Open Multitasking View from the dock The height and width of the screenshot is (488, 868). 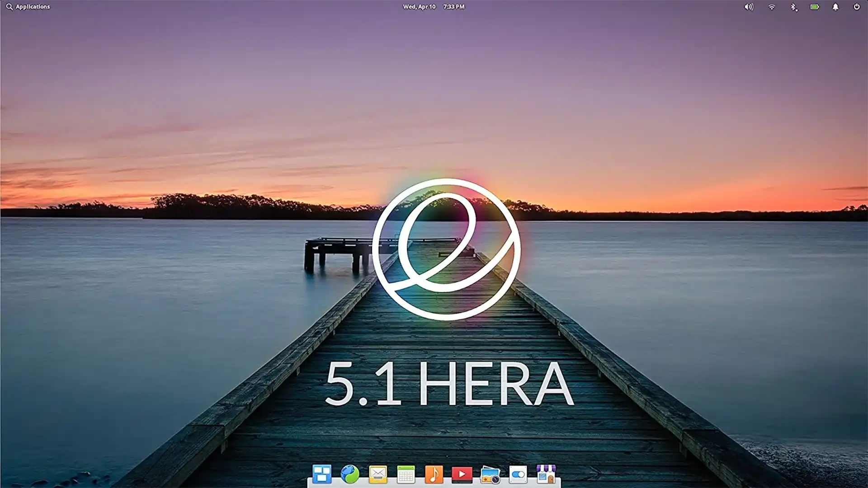[323, 474]
